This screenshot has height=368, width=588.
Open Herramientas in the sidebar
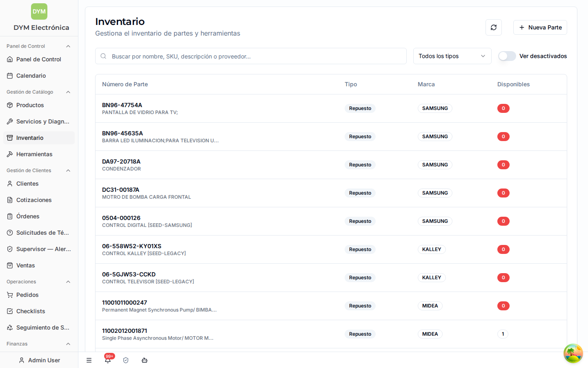tap(39, 154)
